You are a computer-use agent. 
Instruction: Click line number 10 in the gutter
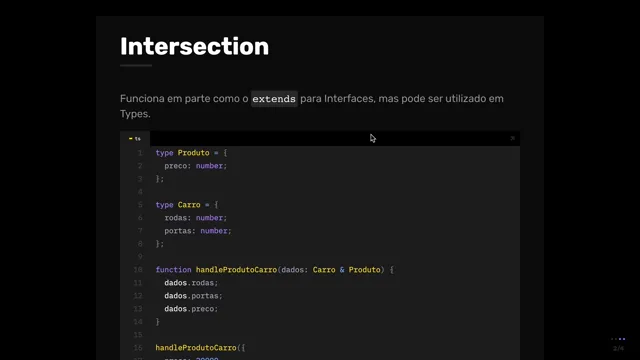[138, 270]
